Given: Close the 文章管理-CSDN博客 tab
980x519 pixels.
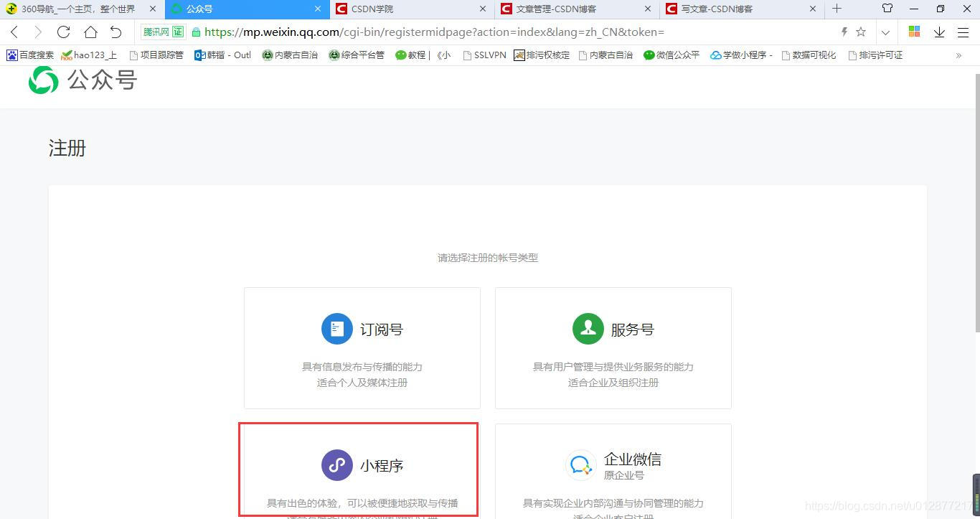Looking at the screenshot, I should click(648, 9).
